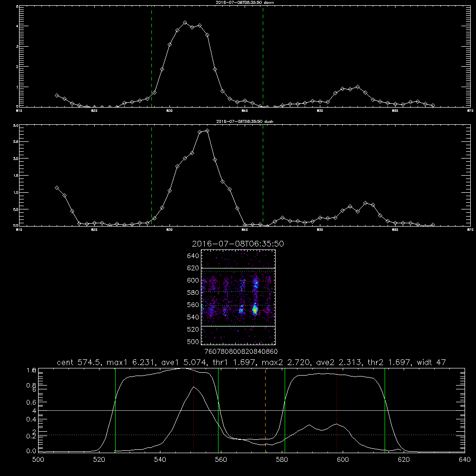
Task: Click the 520 label on the image y-axis
Action: (193, 329)
